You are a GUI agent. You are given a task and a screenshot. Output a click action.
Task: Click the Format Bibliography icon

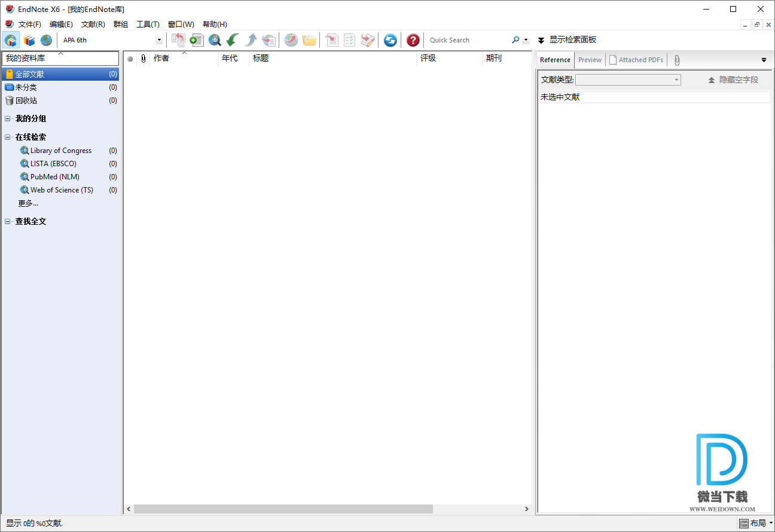349,40
